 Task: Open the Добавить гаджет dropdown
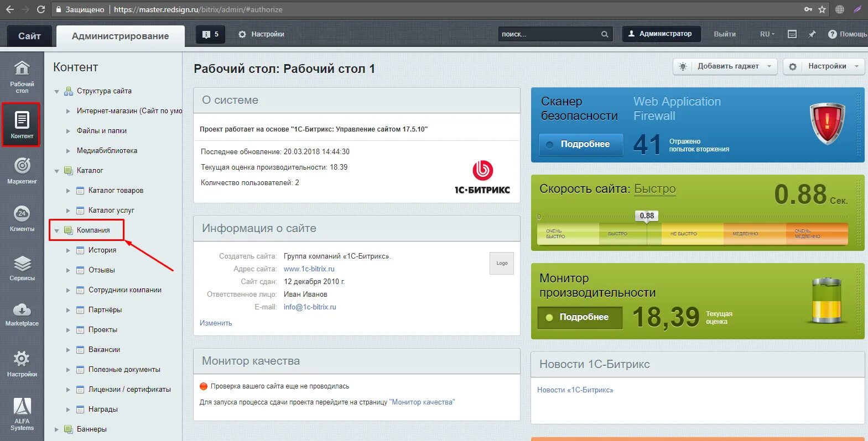725,66
